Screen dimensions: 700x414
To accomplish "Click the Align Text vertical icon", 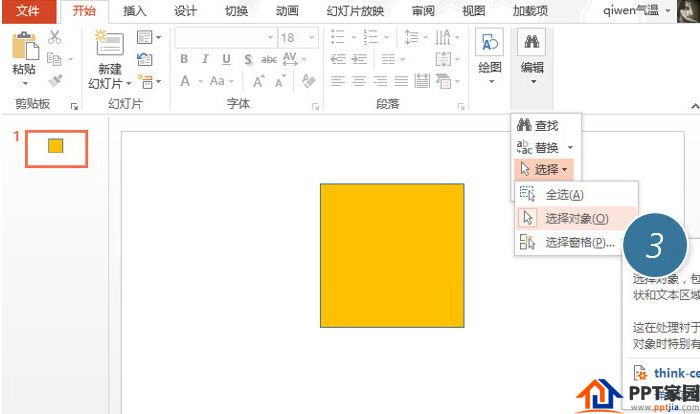I will coord(443,59).
